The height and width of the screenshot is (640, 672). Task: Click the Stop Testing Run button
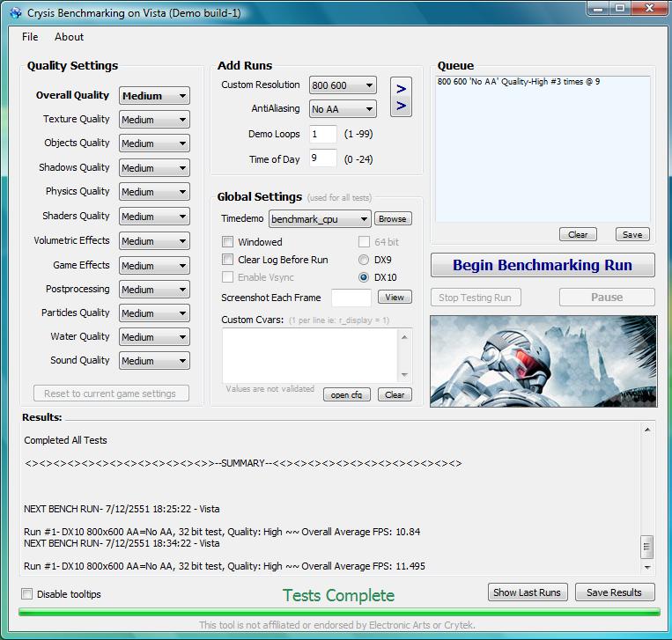[x=476, y=298]
